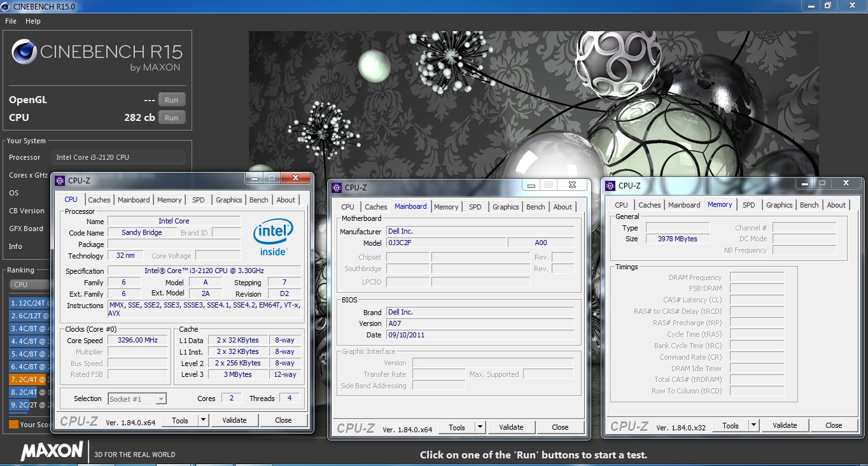This screenshot has width=868, height=466.
Task: Click Tools button in Memory CPU-Z window
Action: [731, 425]
